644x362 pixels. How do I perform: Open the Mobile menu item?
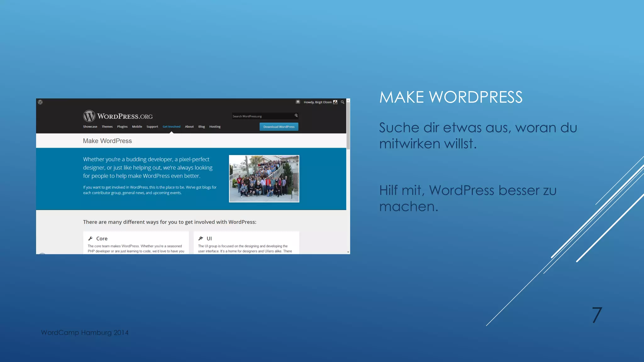pos(137,127)
